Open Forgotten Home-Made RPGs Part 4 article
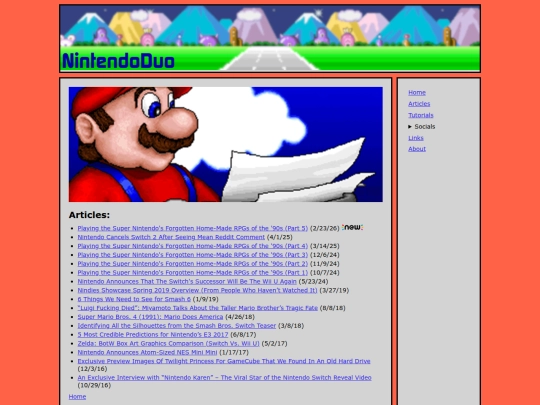This screenshot has height=405, width=540. pyautogui.click(x=193, y=246)
